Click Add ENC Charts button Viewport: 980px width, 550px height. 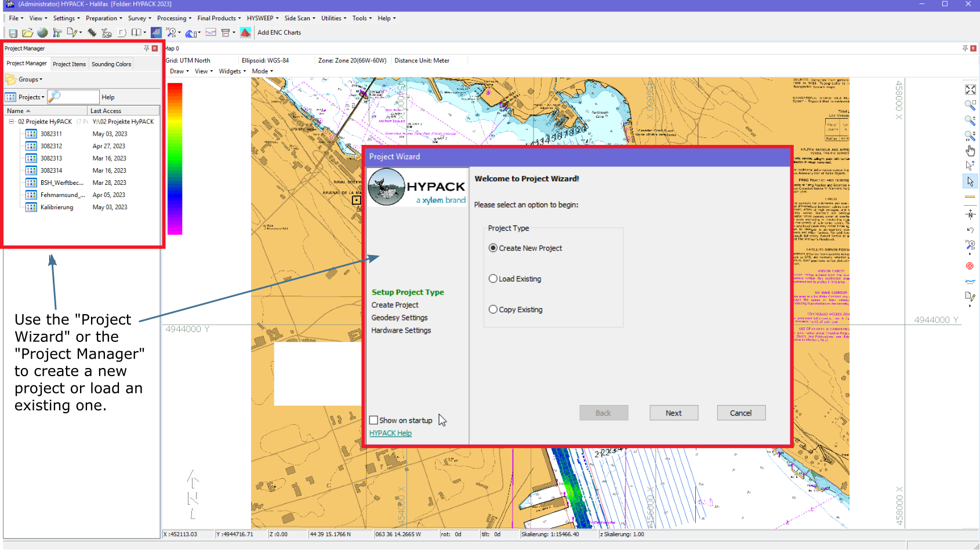pos(279,32)
